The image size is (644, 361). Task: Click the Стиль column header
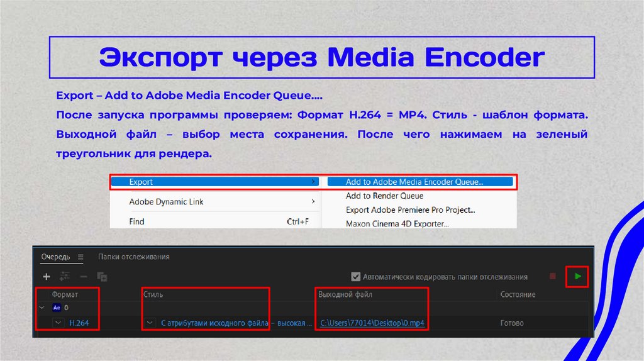coord(153,294)
